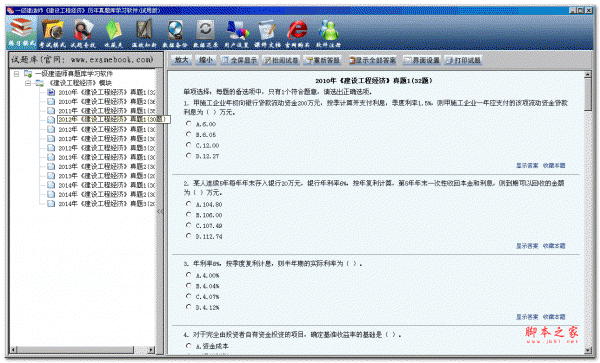The height and width of the screenshot is (363, 600).
Task: Open 2012年《建设工程经济》真题2 in the tree
Action: [107, 138]
